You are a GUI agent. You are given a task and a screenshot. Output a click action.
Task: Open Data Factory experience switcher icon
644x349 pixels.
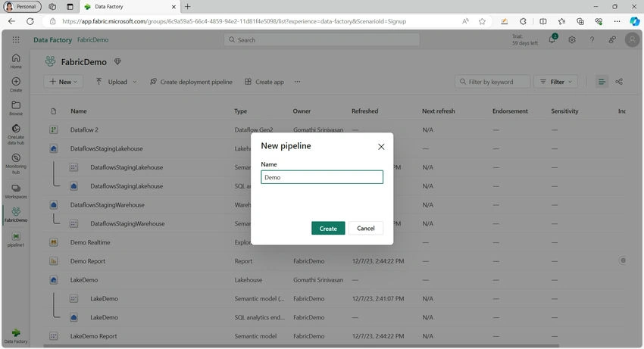click(16, 335)
